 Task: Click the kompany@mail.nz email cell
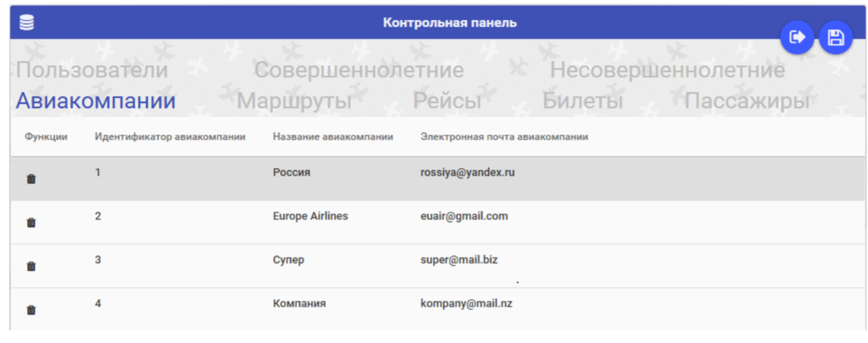coord(467,303)
